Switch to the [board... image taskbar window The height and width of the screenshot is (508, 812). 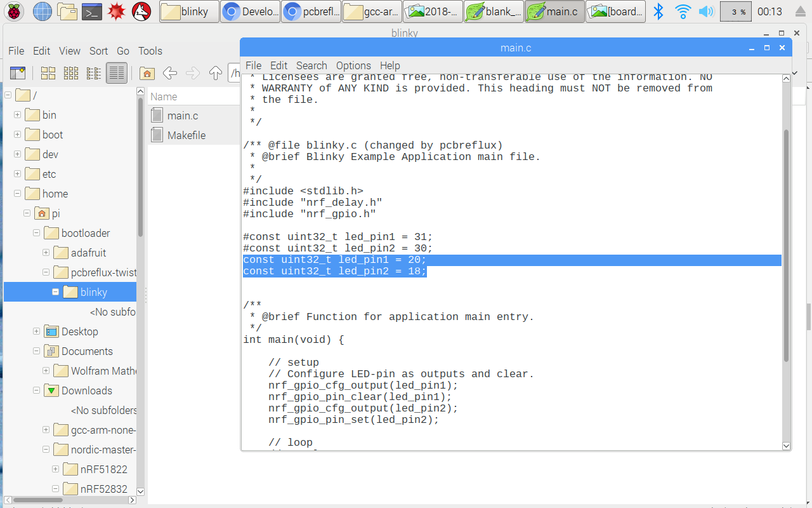(x=615, y=11)
